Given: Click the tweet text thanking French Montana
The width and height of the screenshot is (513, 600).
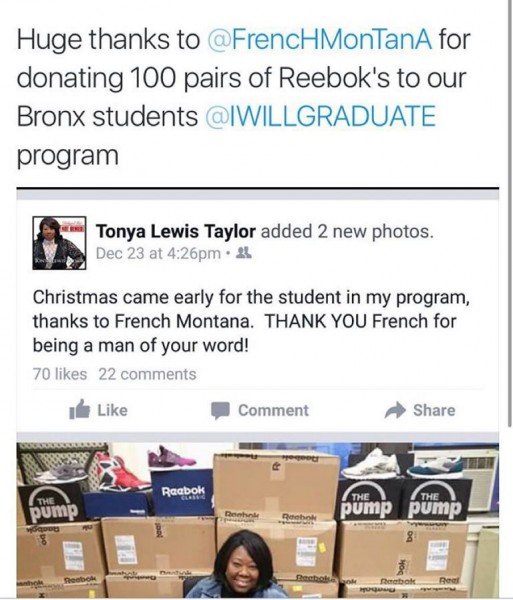Looking at the screenshot, I should 245,97.
